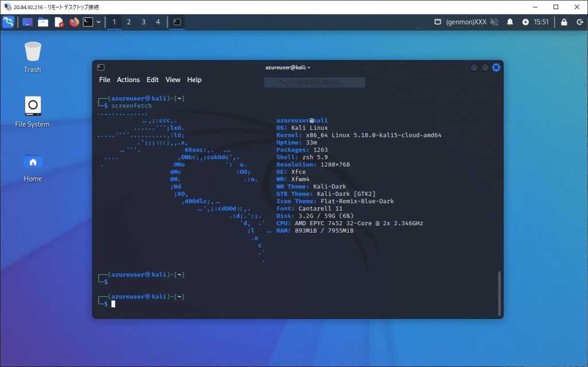Click the clock showing 15:51

pos(541,22)
